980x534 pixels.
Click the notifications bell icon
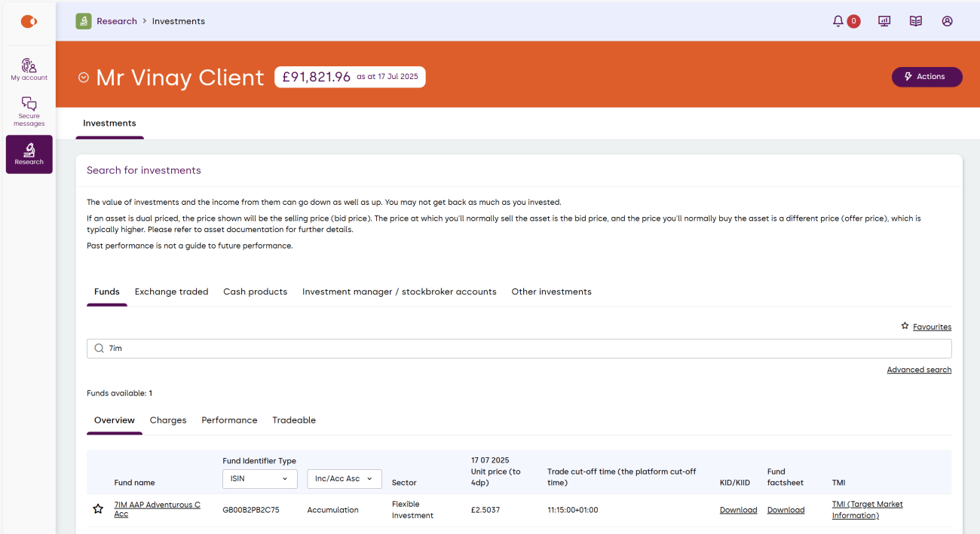click(x=838, y=21)
